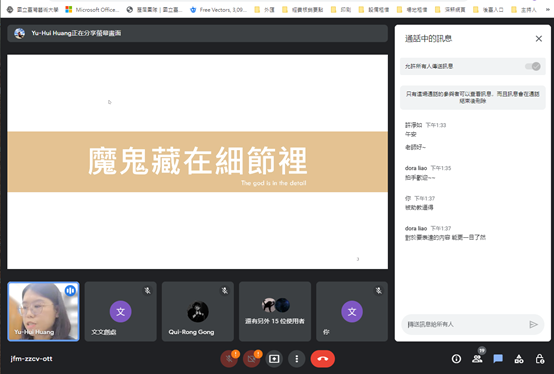Click the present screen button

274,359
